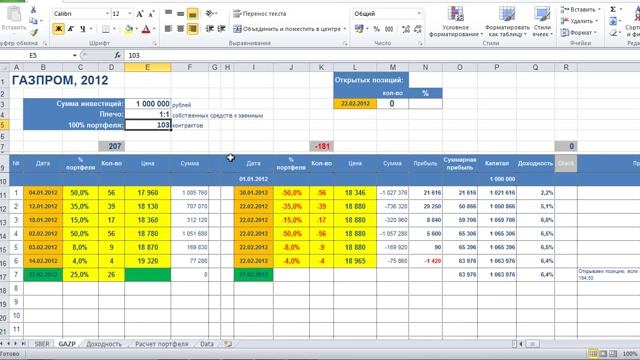This screenshot has width=640, height=360.
Task: Click increase decimal places icon
Action: [x=406, y=29]
